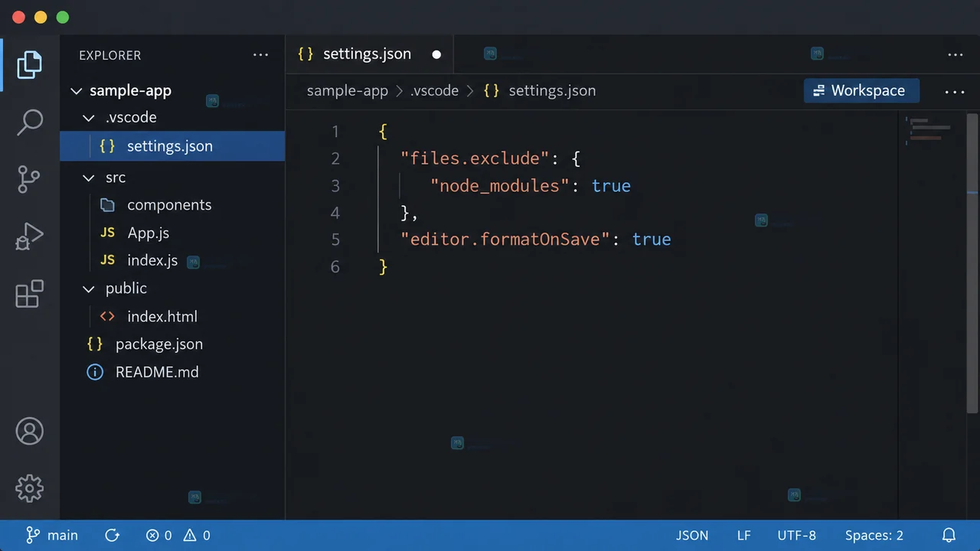The image size is (980, 551).
Task: Open the Manage gear icon
Action: [x=29, y=488]
